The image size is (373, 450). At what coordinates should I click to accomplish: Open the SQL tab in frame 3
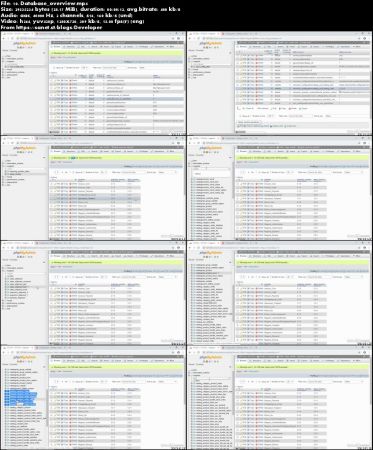(82, 151)
